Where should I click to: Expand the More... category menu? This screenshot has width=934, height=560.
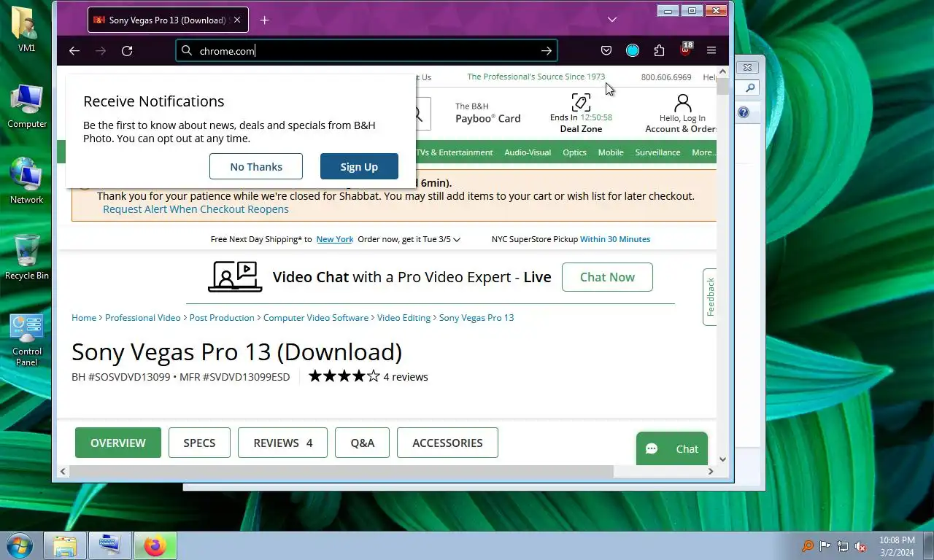[703, 152]
